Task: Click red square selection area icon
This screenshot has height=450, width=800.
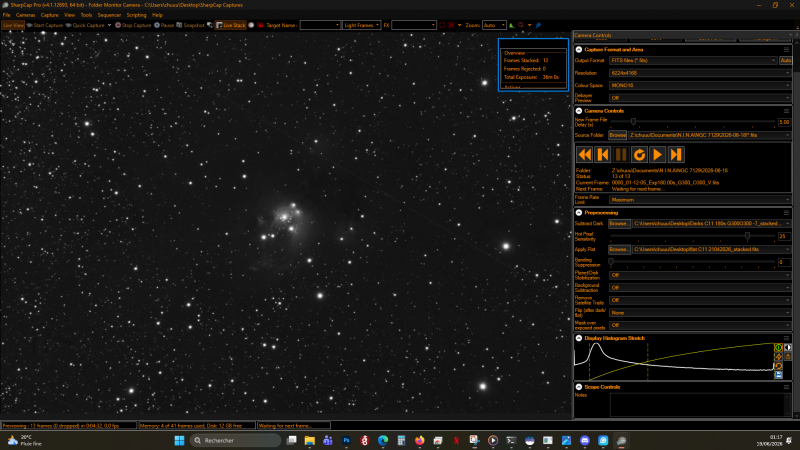Action: click(x=442, y=25)
